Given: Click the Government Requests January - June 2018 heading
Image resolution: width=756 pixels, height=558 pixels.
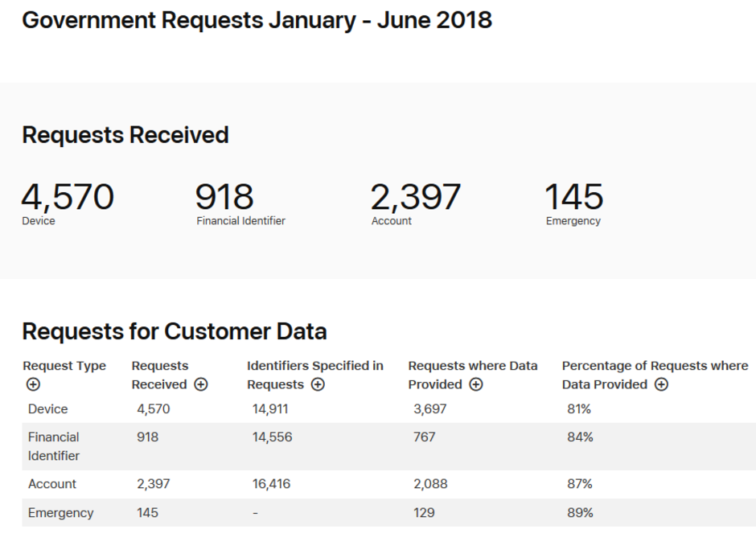Looking at the screenshot, I should coord(257,20).
